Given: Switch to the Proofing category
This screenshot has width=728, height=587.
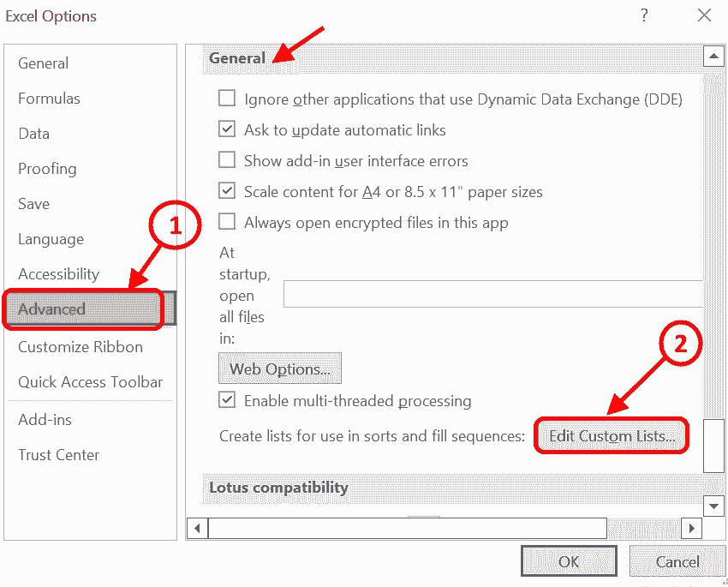Looking at the screenshot, I should tap(47, 169).
